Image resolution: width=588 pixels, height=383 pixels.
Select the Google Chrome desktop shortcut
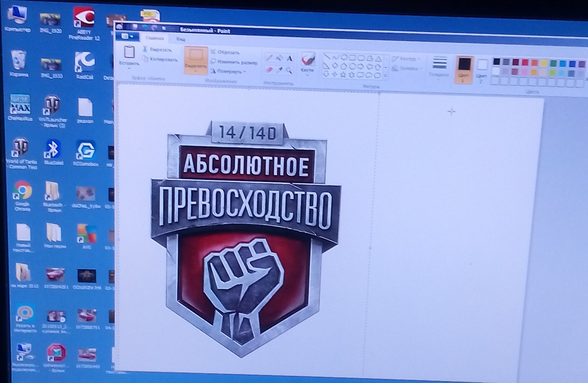(x=22, y=196)
